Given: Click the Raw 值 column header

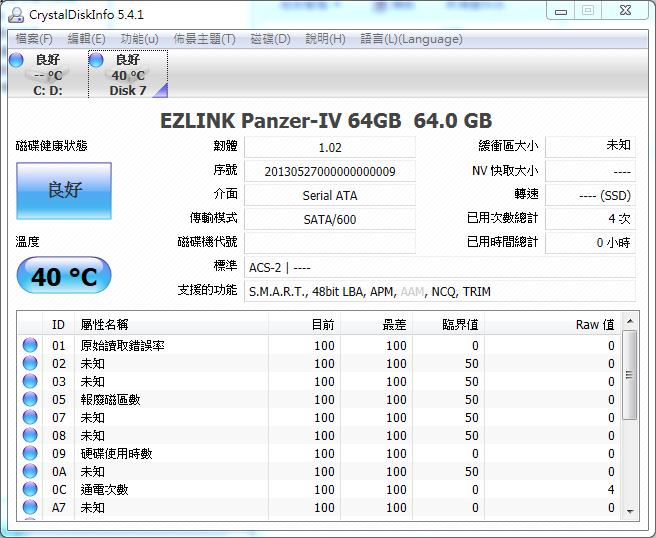Looking at the screenshot, I should [553, 324].
